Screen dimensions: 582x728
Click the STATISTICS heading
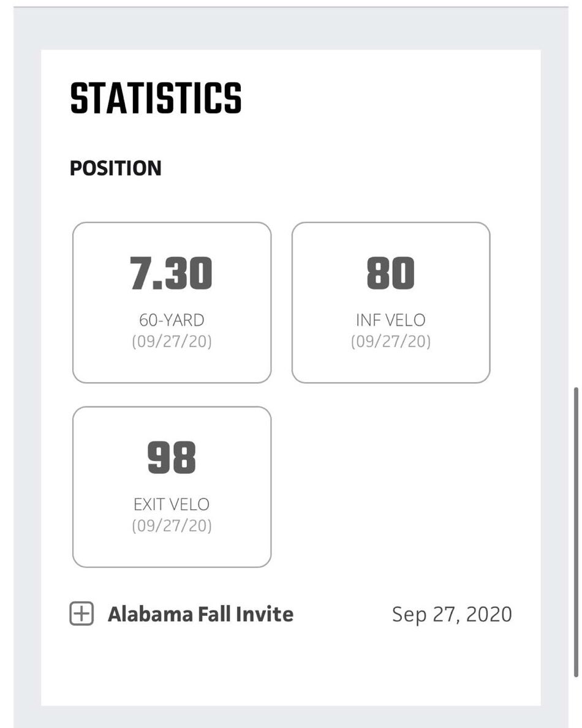[156, 98]
